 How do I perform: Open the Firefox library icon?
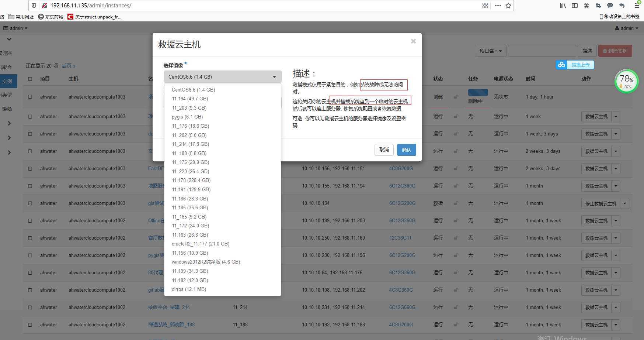tap(563, 6)
